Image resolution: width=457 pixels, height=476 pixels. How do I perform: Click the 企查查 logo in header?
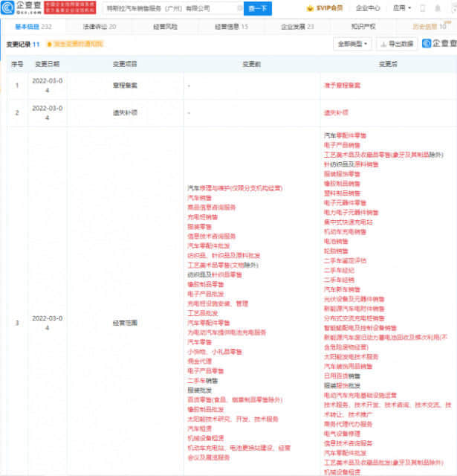coord(22,8)
